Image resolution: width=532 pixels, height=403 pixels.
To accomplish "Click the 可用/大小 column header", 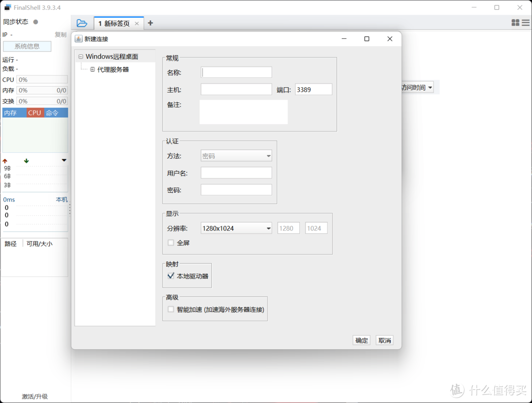I will [39, 243].
